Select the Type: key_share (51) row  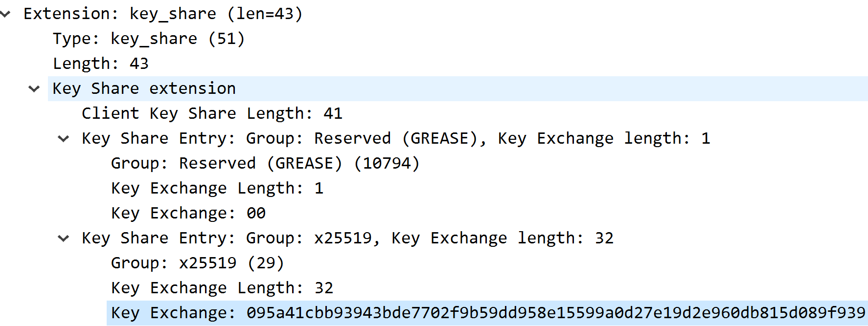(x=149, y=39)
